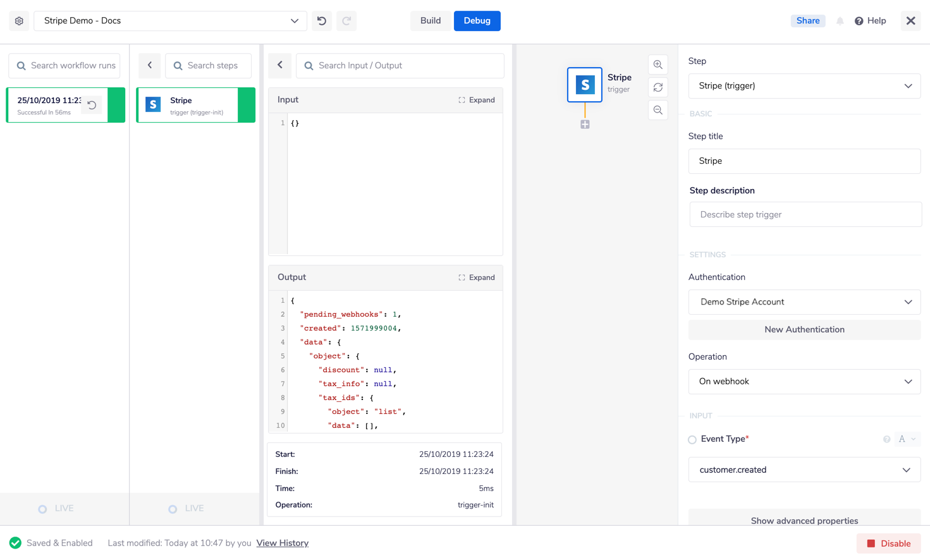This screenshot has width=930, height=560.
Task: Open workflow settings gear icon
Action: click(x=19, y=21)
